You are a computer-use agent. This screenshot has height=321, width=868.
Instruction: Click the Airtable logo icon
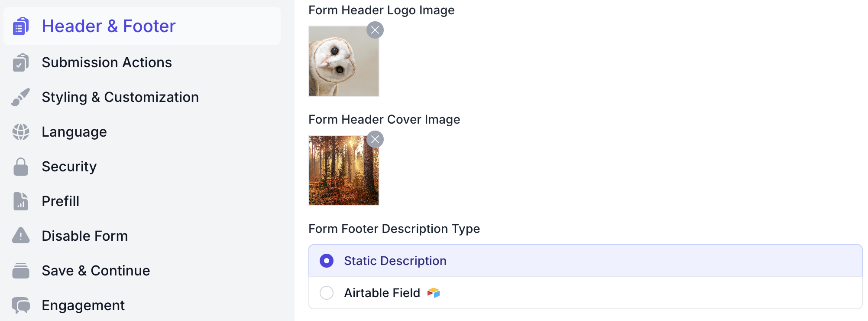click(x=434, y=293)
